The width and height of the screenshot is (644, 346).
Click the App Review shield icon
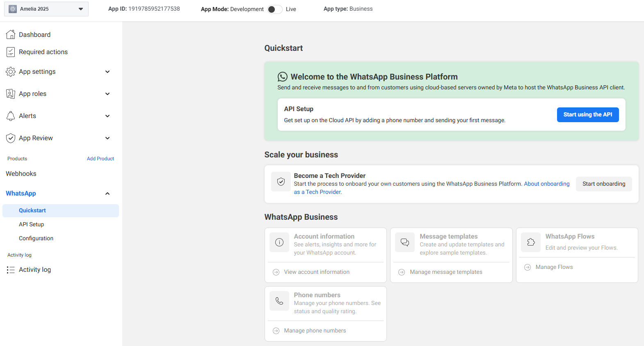tap(11, 138)
